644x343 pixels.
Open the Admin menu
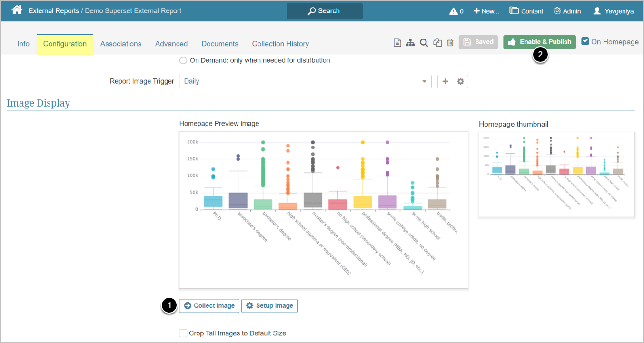click(567, 11)
